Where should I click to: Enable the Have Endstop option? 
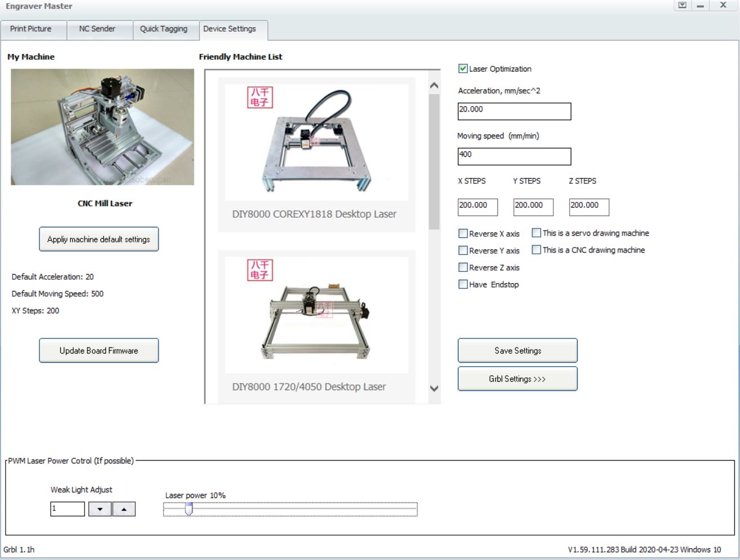coord(464,285)
